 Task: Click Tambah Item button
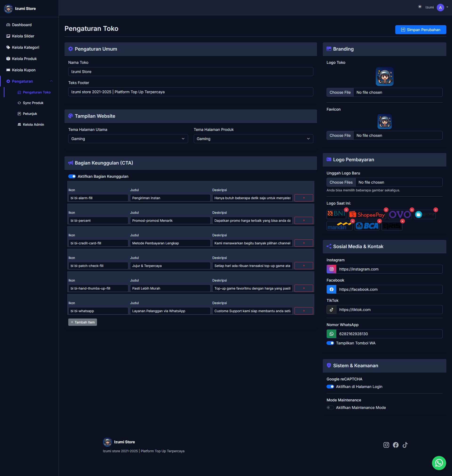82,322
